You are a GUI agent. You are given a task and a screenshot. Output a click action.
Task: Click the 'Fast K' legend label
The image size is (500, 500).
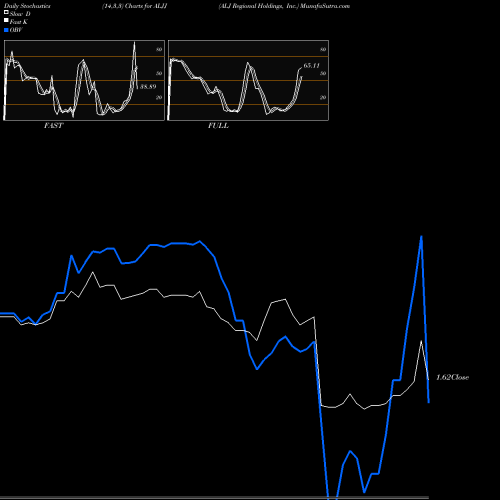coord(18,22)
